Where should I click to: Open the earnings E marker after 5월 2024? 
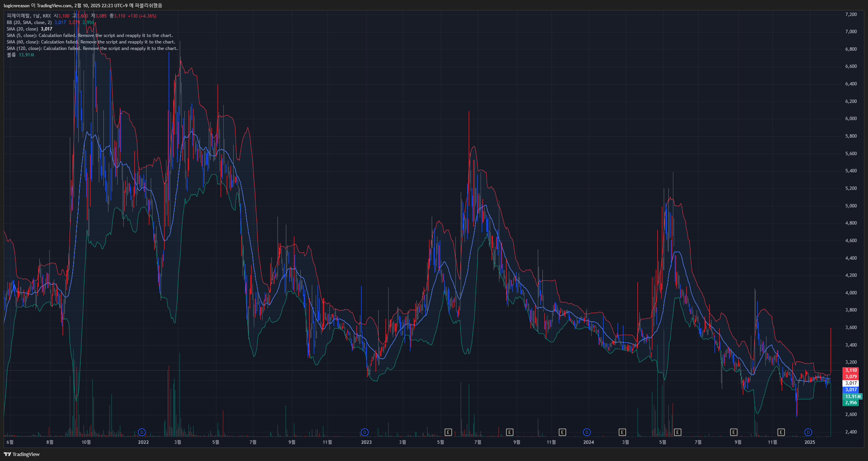pos(678,432)
